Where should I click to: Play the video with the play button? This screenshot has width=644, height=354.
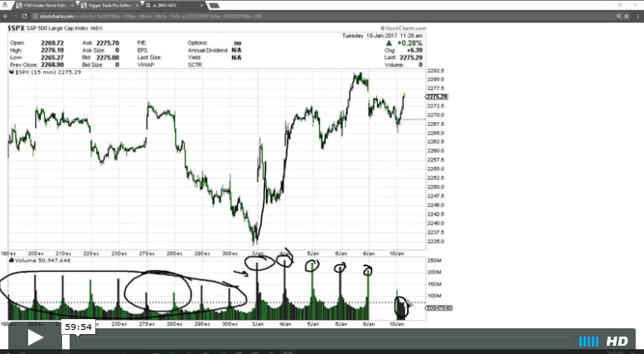(35, 338)
